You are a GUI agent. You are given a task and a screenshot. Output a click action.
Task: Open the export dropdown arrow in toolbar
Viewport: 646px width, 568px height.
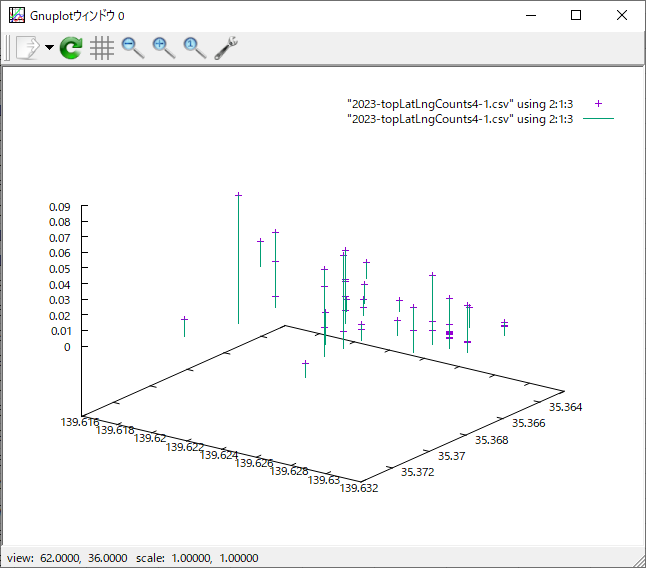49,48
